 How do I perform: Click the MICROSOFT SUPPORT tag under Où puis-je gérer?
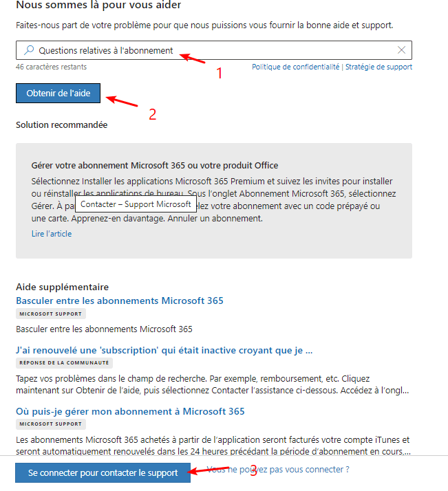[x=51, y=424]
